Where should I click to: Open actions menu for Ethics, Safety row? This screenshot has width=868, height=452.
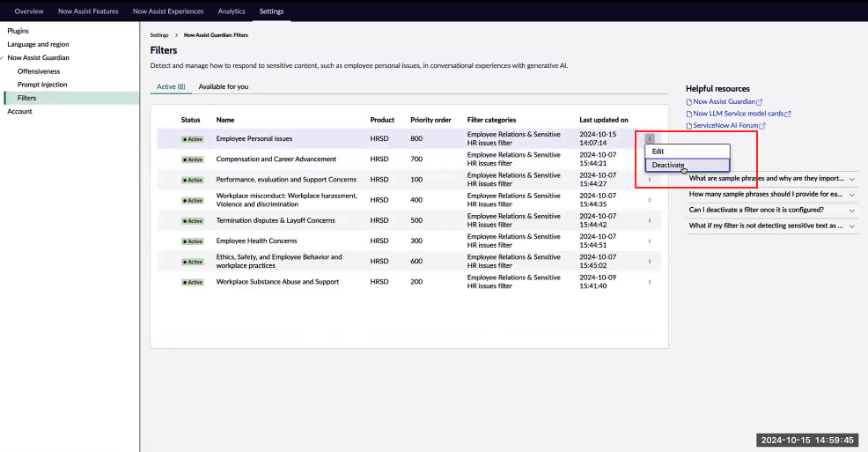650,262
